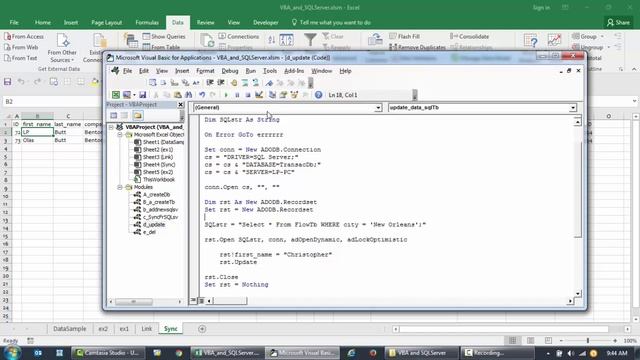Click the Parameter Info icon
This screenshot has height=360, width=640.
185,82
